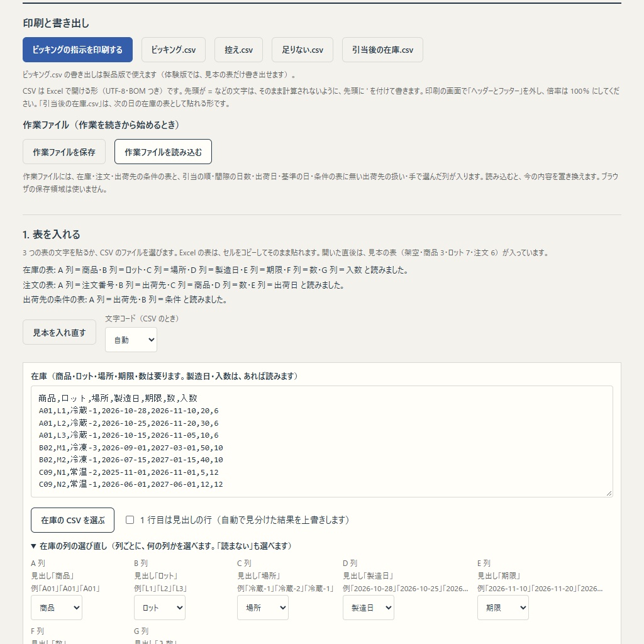Save the work file with 作業ファイルを保存
This screenshot has height=644, width=644.
click(64, 152)
